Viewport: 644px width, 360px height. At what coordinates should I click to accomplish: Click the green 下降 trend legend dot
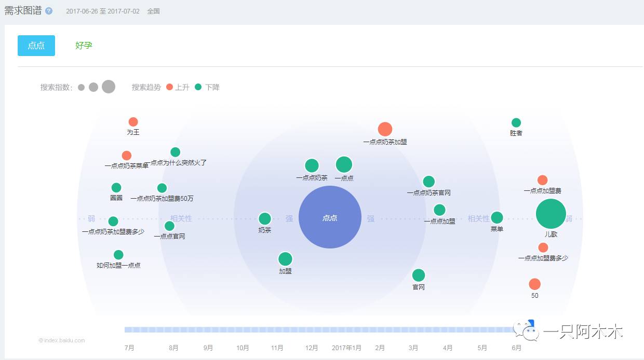point(198,87)
